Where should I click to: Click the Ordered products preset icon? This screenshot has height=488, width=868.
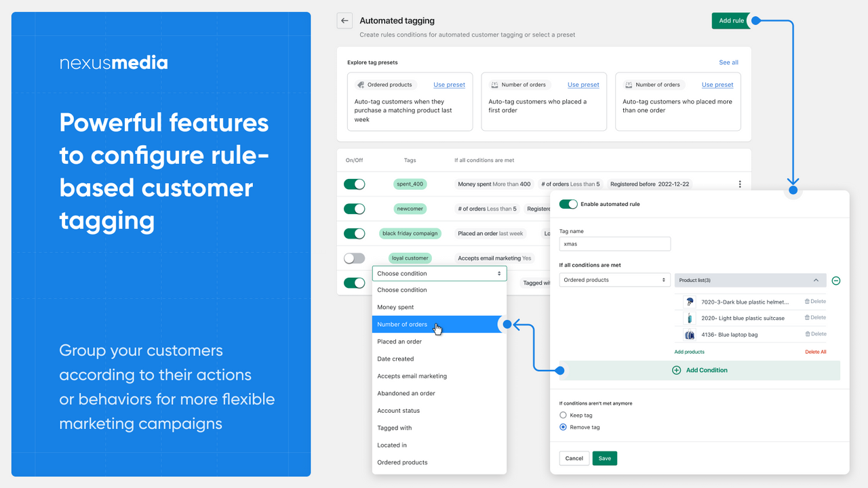[x=359, y=85]
